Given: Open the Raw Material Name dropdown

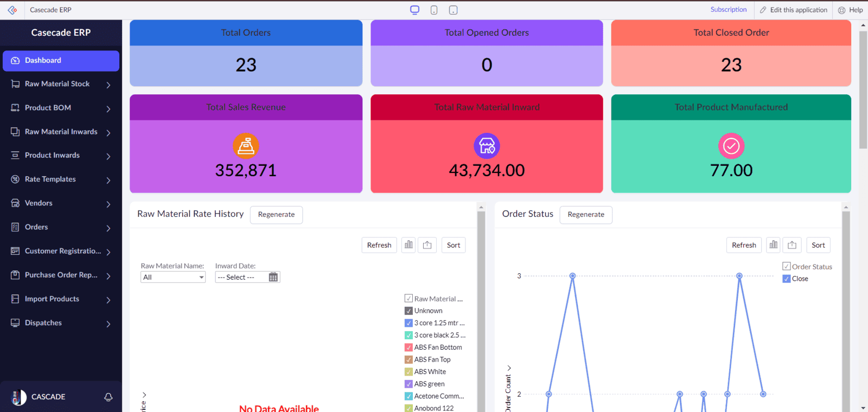Looking at the screenshot, I should coord(173,277).
